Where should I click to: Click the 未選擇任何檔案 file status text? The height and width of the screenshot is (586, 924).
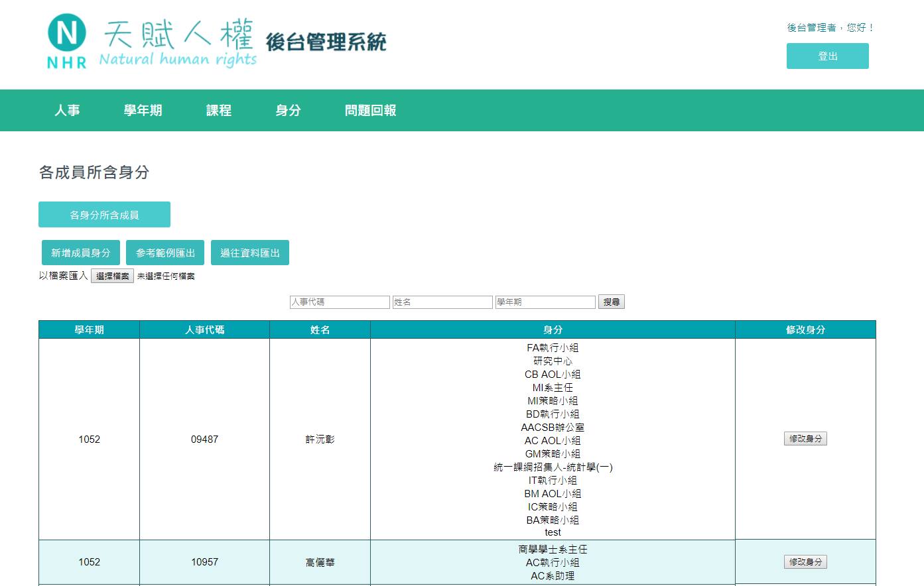click(166, 276)
